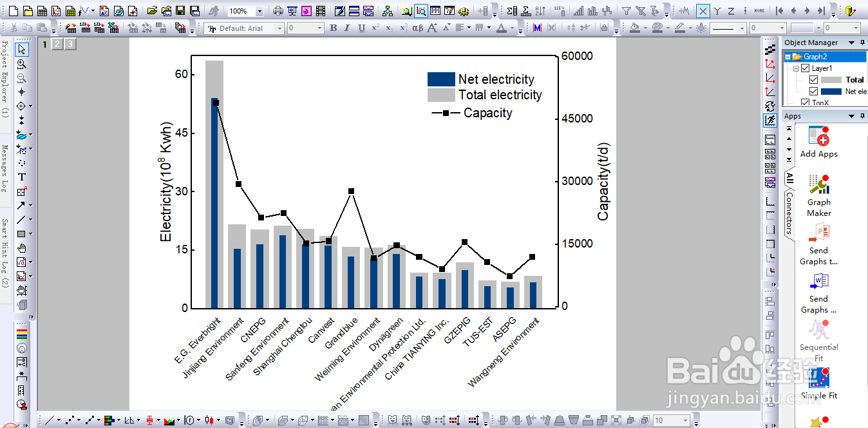Open the line width dropdown
Viewport: 868px width, 428px height.
(782, 28)
